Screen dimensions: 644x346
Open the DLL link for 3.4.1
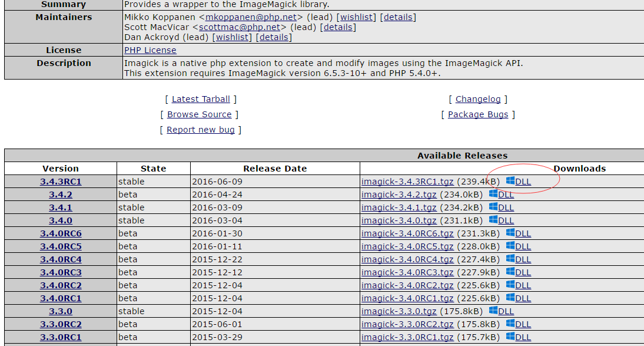(506, 207)
